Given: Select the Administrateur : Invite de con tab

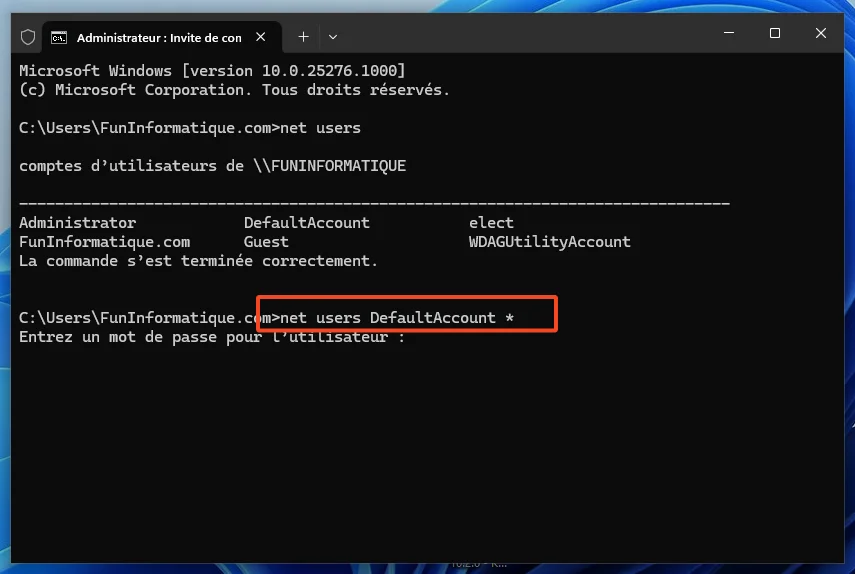Looking at the screenshot, I should pyautogui.click(x=158, y=37).
